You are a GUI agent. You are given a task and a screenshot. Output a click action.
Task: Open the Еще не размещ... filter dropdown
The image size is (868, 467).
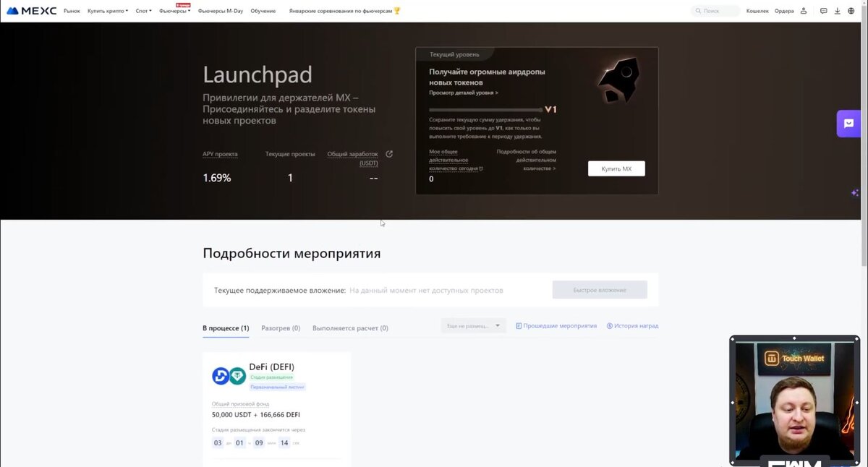pyautogui.click(x=473, y=326)
